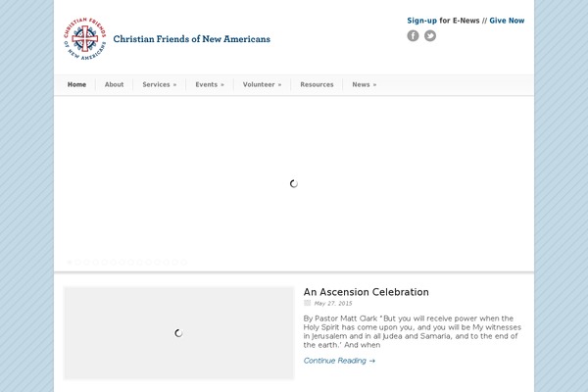Click the Give Now link
Image resolution: width=588 pixels, height=392 pixels.
pos(507,21)
